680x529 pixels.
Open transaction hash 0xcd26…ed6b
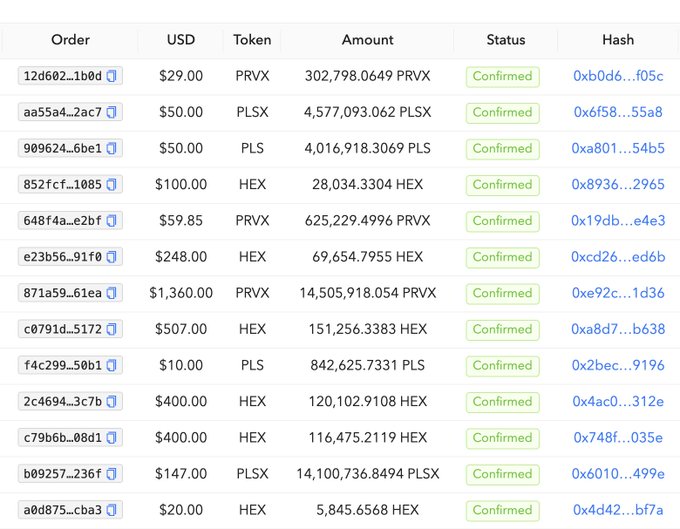tap(618, 257)
